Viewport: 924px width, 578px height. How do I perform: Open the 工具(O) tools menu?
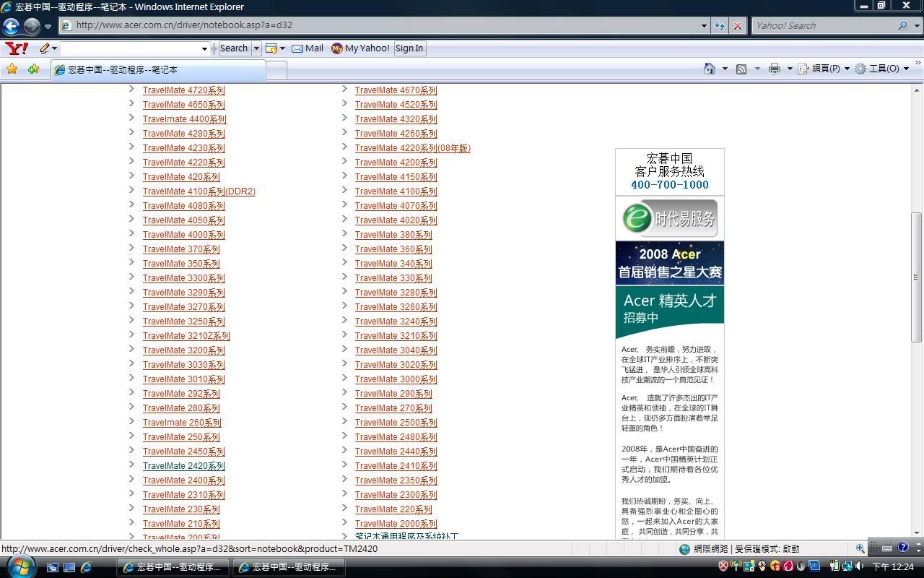pyautogui.click(x=882, y=69)
